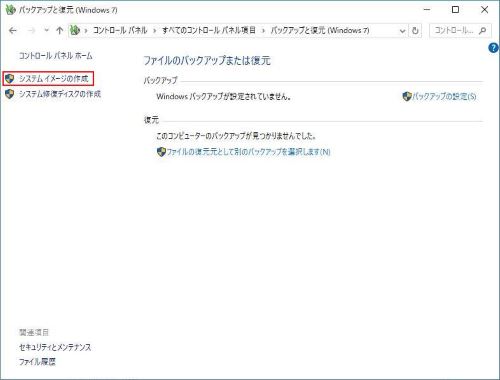
Task: Expand the chevron after コントロール パネル breadcrumb
Action: pos(155,31)
